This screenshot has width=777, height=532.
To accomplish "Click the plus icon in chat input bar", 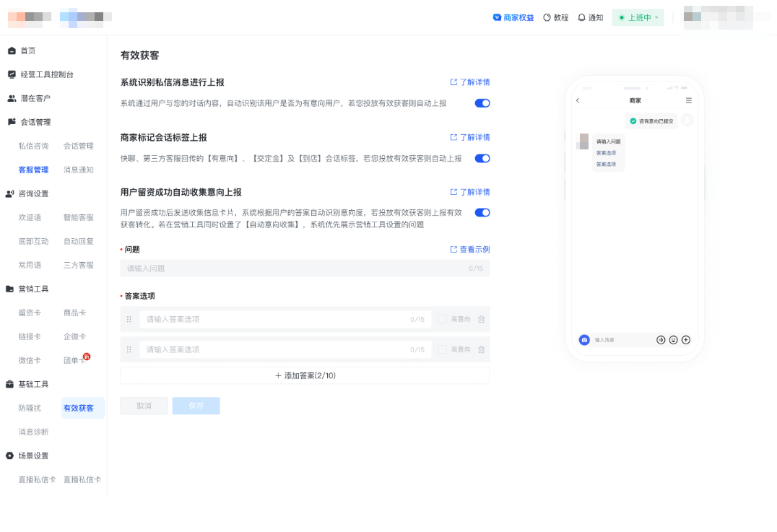I will point(685,339).
